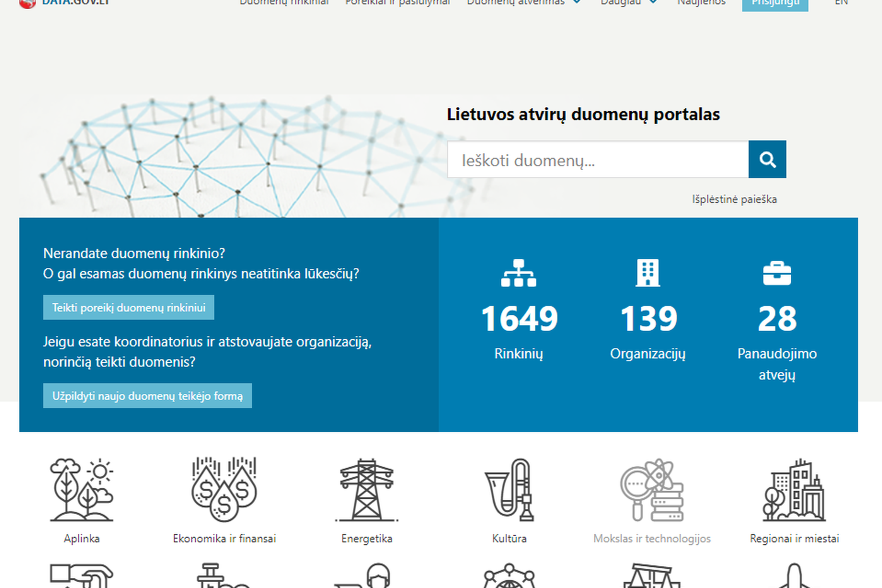Viewport: 882px width, 588px height.
Task: Select the Kultūra saxophone icon
Action: (x=509, y=490)
